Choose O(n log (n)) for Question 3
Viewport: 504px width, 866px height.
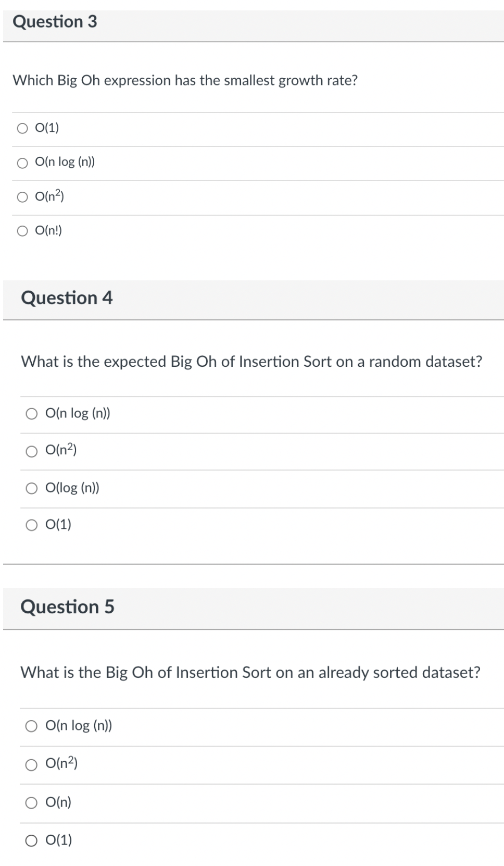tap(22, 163)
